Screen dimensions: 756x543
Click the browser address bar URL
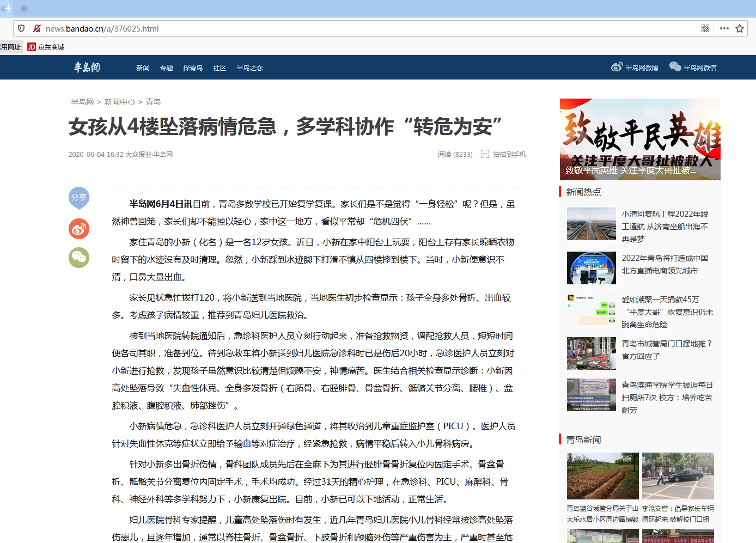click(x=102, y=29)
